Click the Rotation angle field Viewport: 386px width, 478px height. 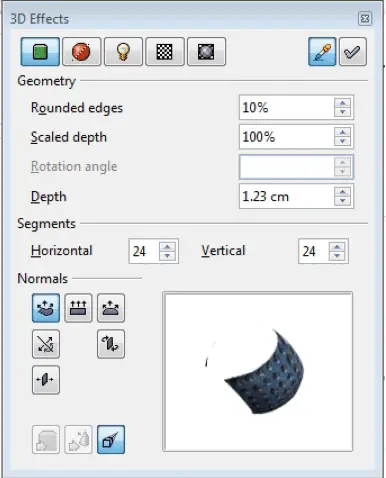coord(296,167)
